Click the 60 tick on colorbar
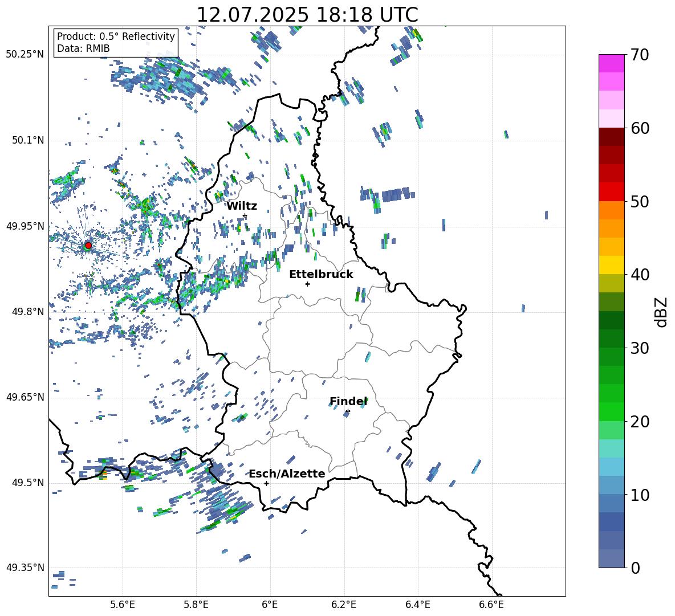Image resolution: width=675 pixels, height=616 pixels. tap(640, 128)
